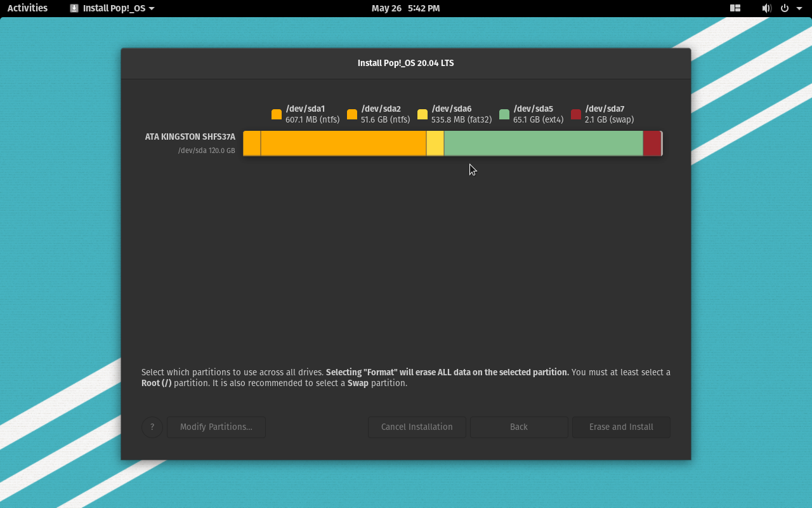The height and width of the screenshot is (508, 812).
Task: Select the small first ntfs partition segment
Action: point(252,144)
